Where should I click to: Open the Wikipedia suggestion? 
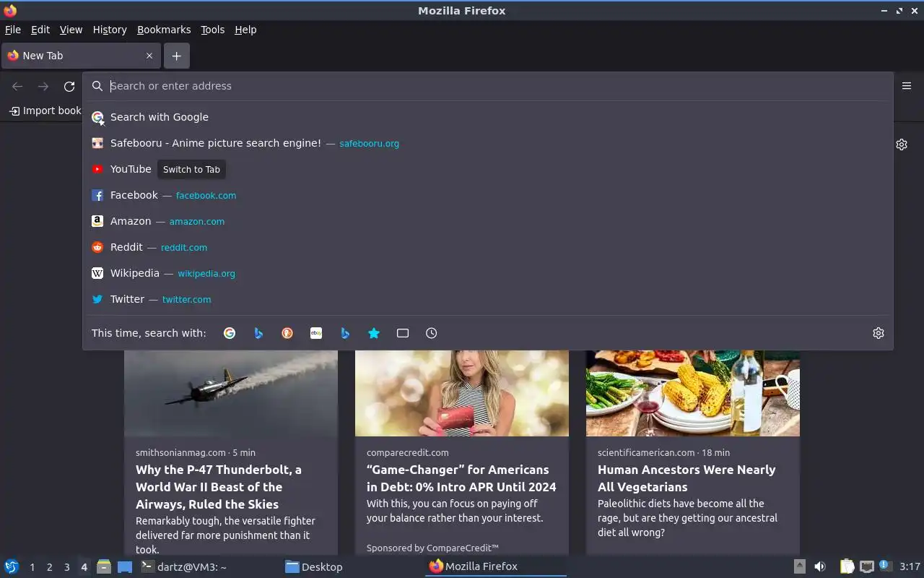tap(488, 273)
